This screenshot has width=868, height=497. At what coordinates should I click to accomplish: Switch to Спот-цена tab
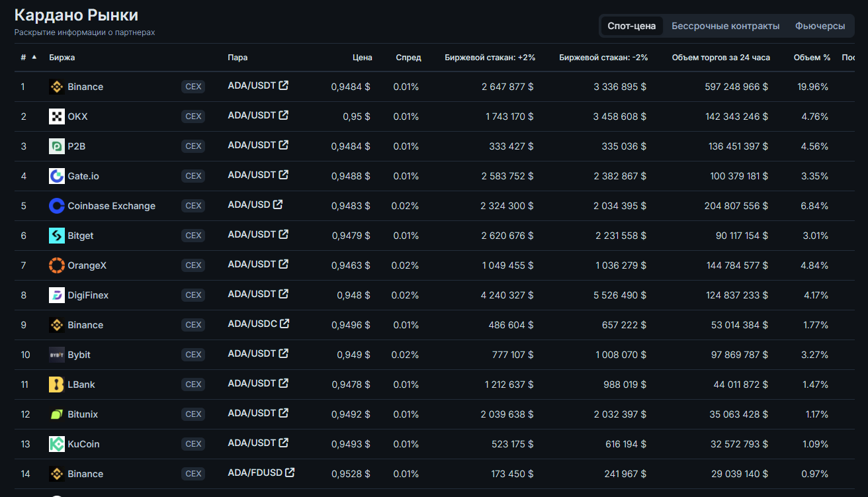point(631,26)
